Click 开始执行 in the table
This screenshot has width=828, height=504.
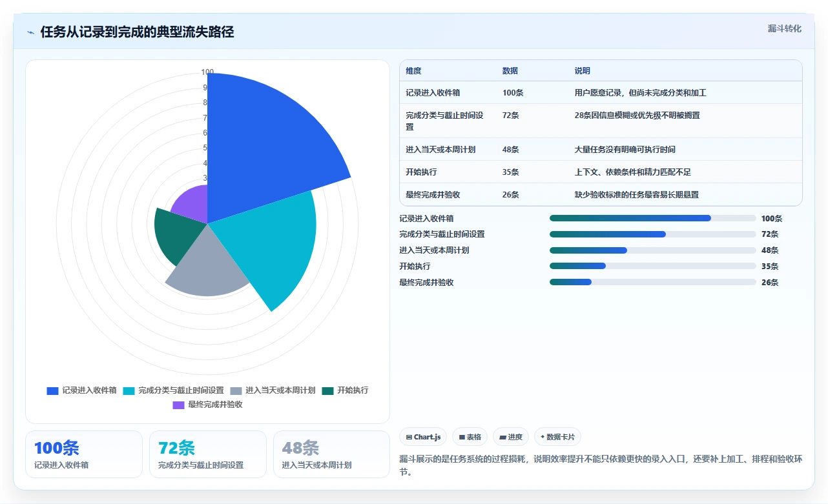[422, 172]
